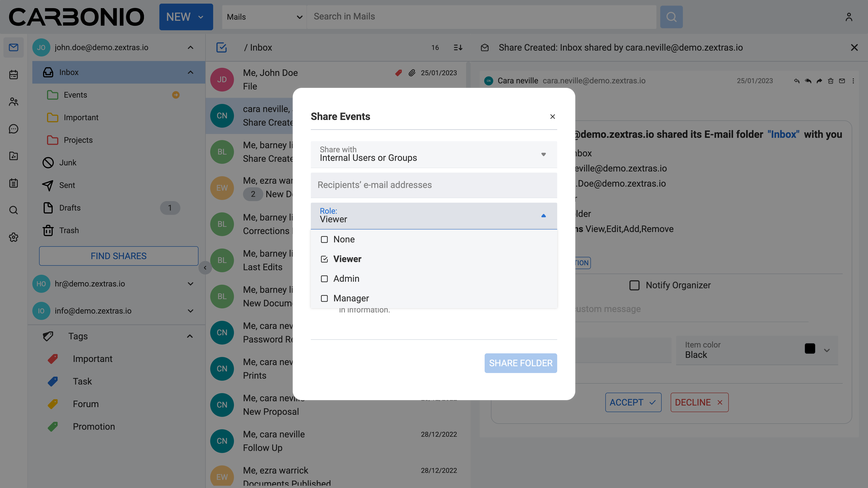The width and height of the screenshot is (868, 488).
Task: Open the Contacts app icon
Action: click(x=14, y=102)
